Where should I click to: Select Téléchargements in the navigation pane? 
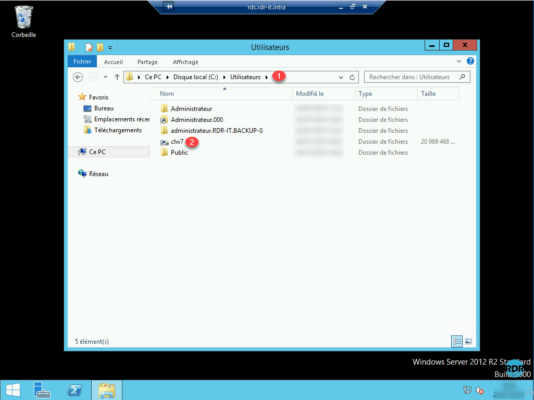point(117,130)
